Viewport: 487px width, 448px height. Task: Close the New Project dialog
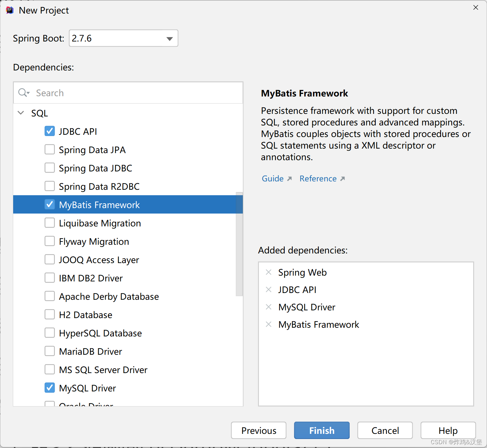tap(476, 7)
